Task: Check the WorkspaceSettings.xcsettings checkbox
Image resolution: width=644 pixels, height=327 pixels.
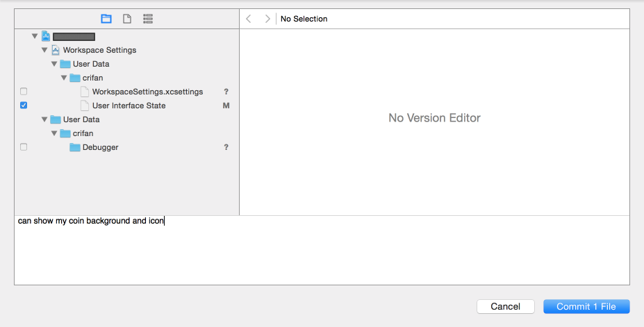Action: click(x=24, y=92)
